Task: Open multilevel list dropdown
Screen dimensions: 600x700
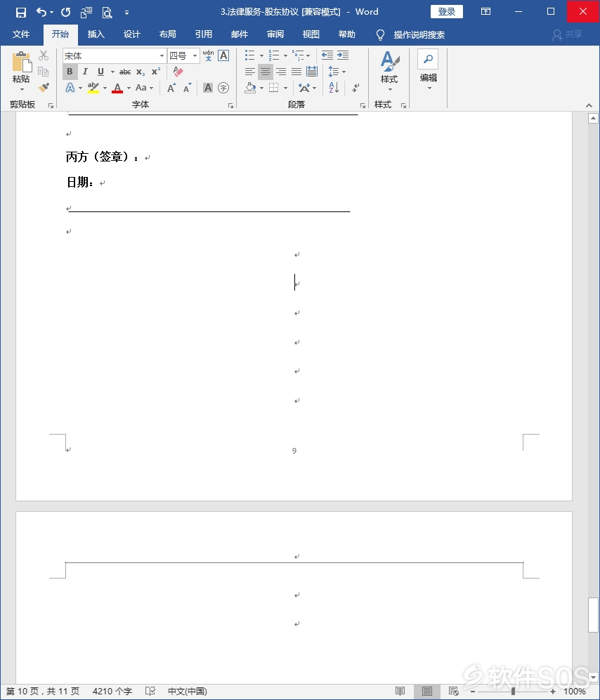Action: (x=308, y=55)
